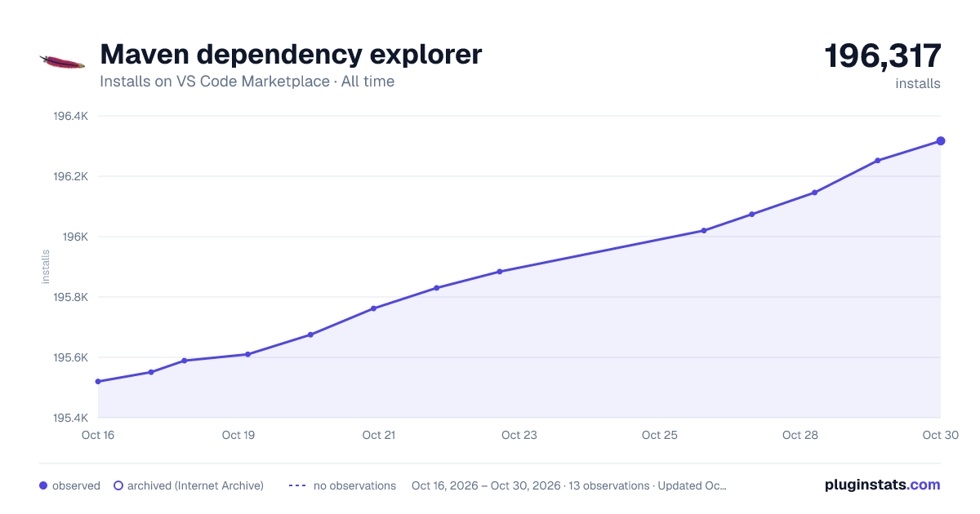Click the Oct 30 x-axis label
Screen dimensions: 980x514
click(x=940, y=435)
